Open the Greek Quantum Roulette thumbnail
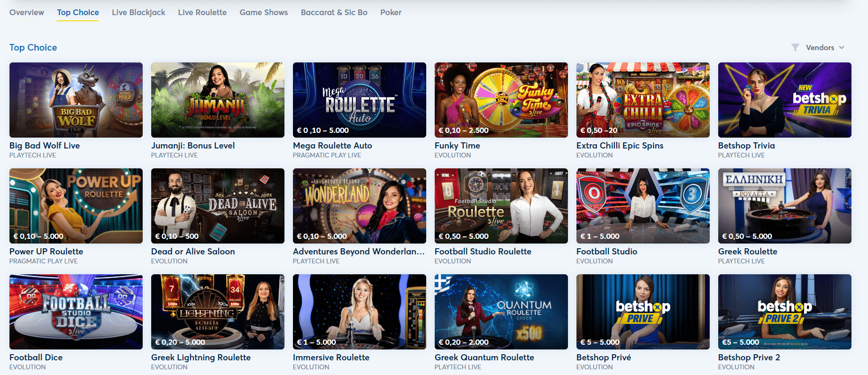Screen dimensions: 868x375 (x=501, y=312)
